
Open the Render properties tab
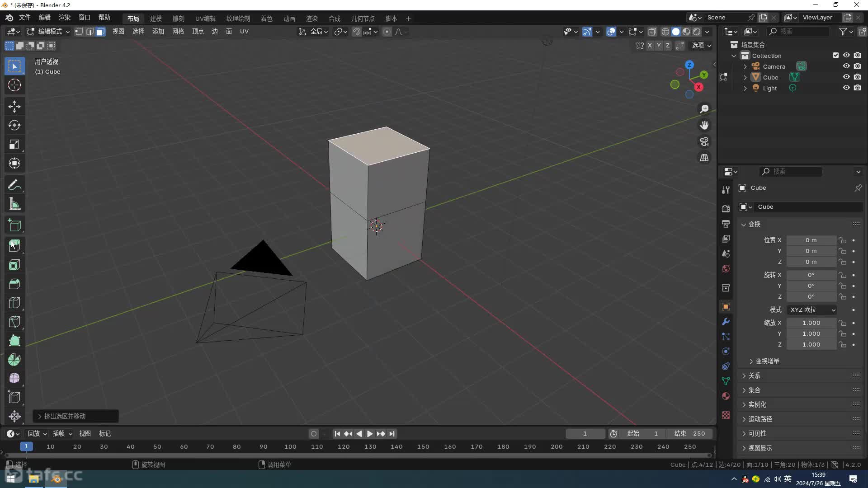click(726, 208)
